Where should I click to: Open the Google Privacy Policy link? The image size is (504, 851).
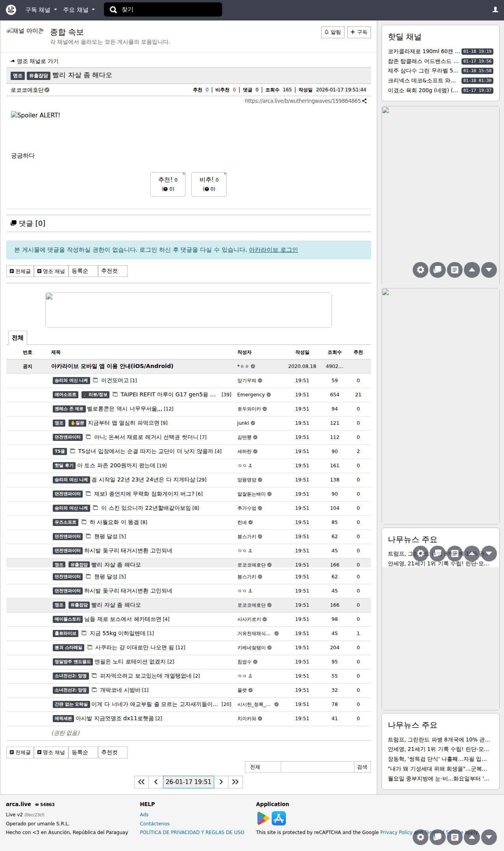point(396,832)
